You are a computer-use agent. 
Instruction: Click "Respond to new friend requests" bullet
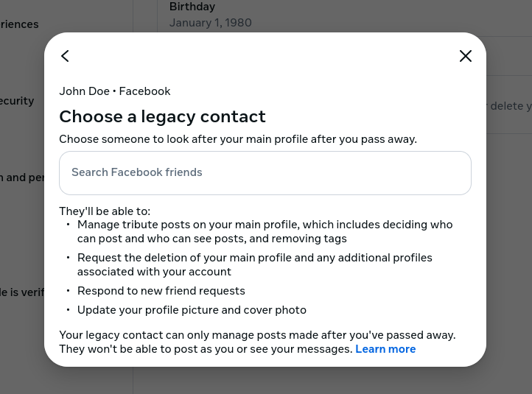161,291
